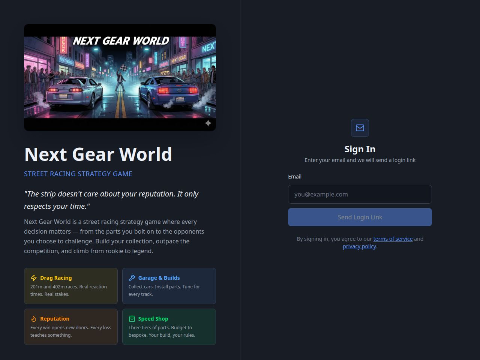Click the mail envelope icon above Sign In
480x360 pixels.
coord(360,128)
